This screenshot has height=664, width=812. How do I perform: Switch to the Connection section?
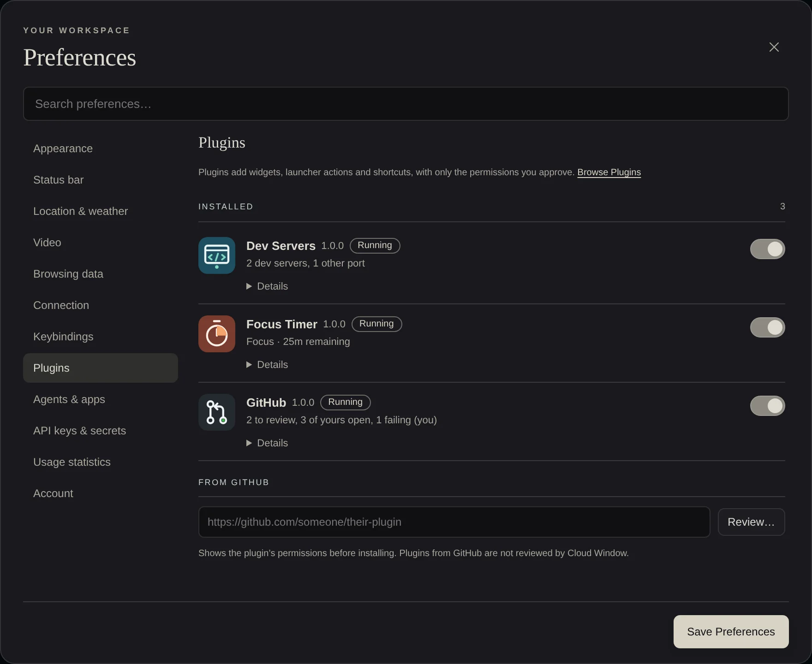(101, 305)
